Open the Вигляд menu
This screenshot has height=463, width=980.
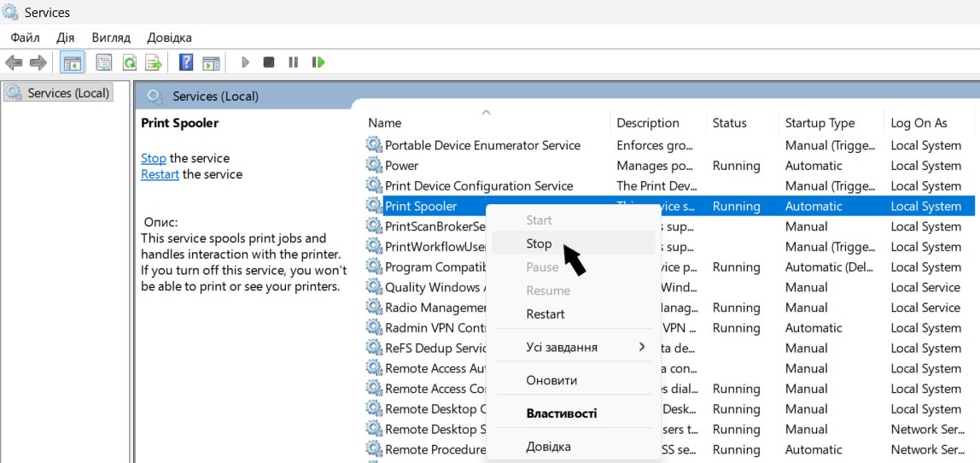point(110,38)
